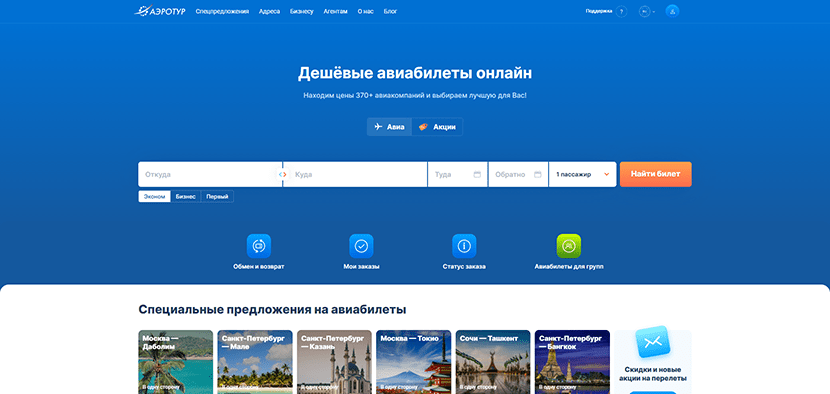Image resolution: width=830 pixels, height=394 pixels.
Task: Swap origin and destination fields
Action: pyautogui.click(x=283, y=174)
